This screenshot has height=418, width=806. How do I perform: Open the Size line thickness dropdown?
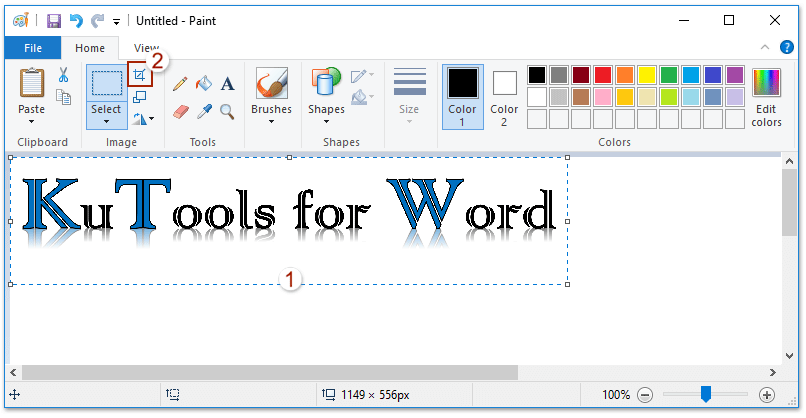click(x=410, y=96)
